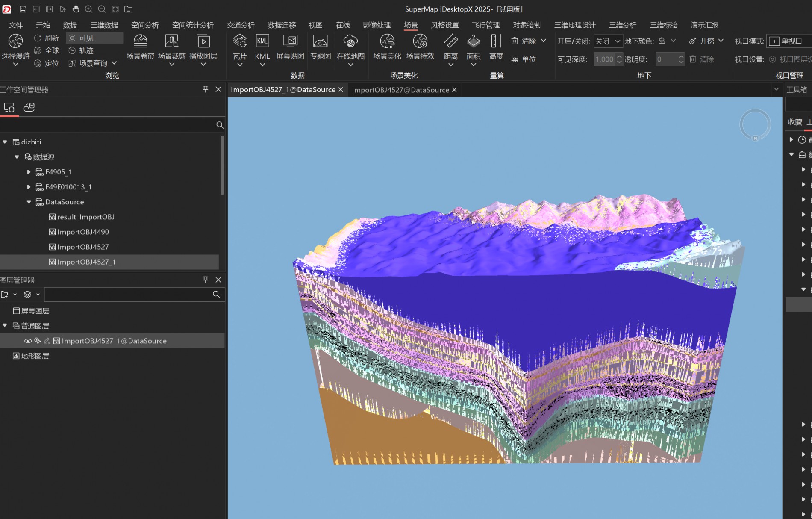Expand the F4905_1 datasource node

tap(29, 172)
